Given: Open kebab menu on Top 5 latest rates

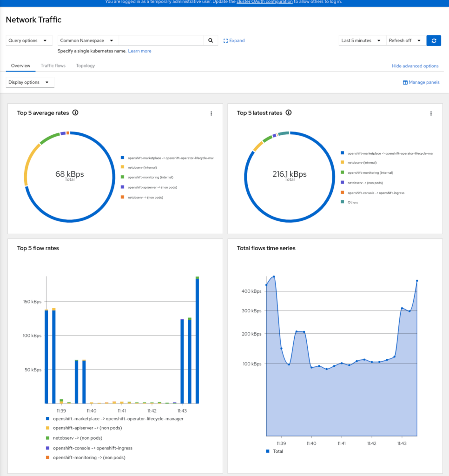Looking at the screenshot, I should pyautogui.click(x=431, y=113).
